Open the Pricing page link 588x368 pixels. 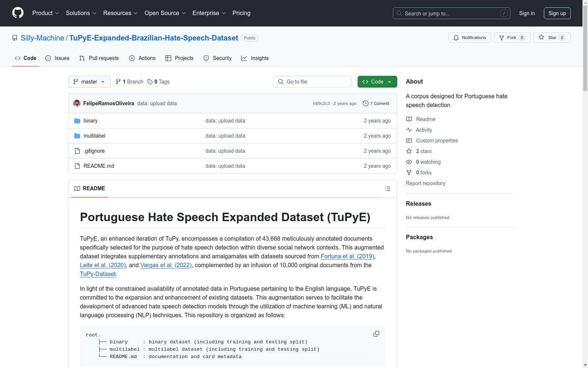click(x=241, y=13)
